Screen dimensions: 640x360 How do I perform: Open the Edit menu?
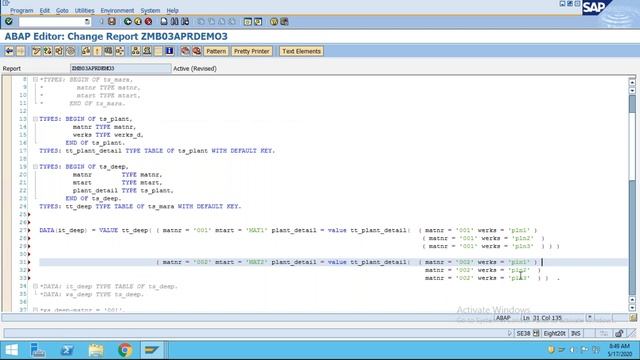(44, 10)
